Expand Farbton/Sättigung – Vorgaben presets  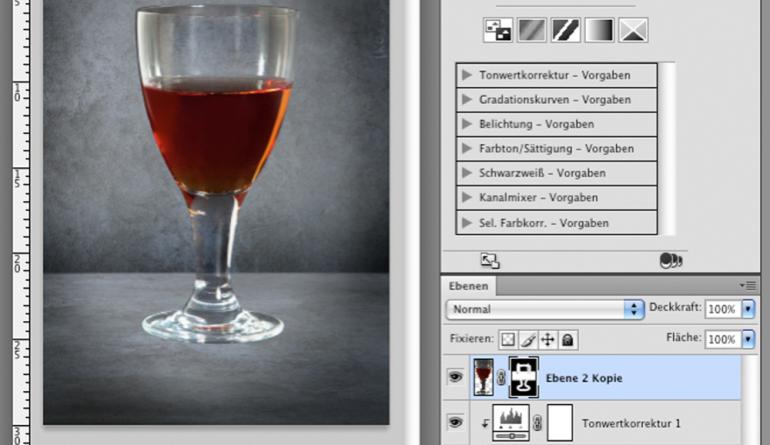[467, 148]
